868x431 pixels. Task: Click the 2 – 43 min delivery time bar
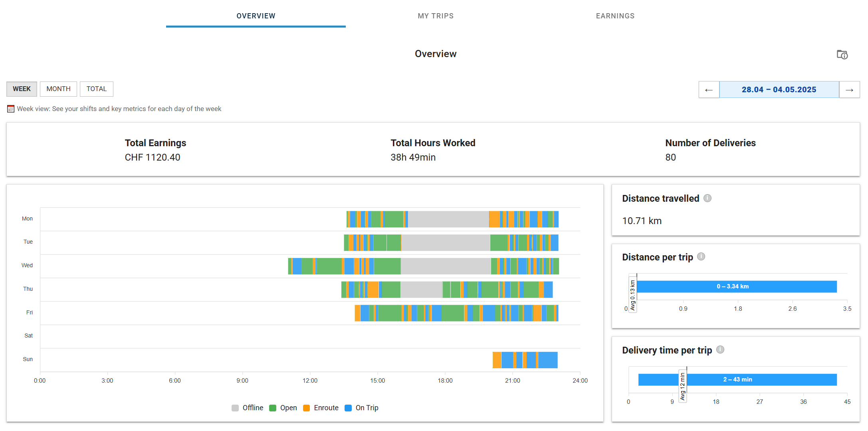click(737, 379)
